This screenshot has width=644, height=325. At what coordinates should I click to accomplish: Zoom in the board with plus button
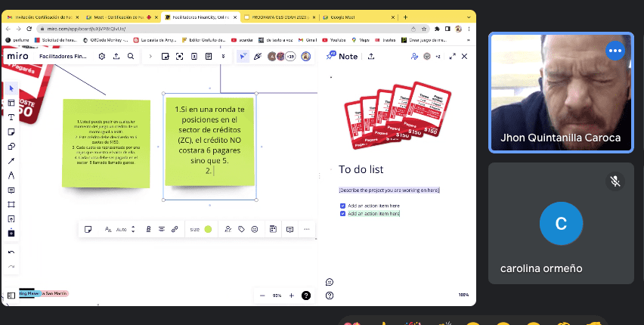point(292,296)
